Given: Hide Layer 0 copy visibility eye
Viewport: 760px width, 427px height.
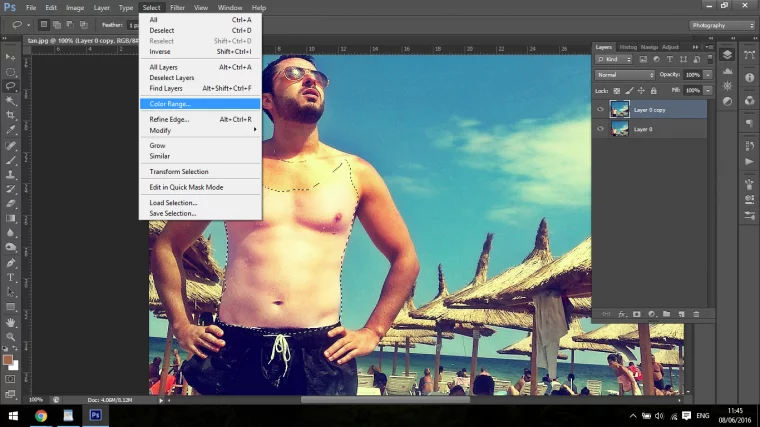Looking at the screenshot, I should click(600, 110).
